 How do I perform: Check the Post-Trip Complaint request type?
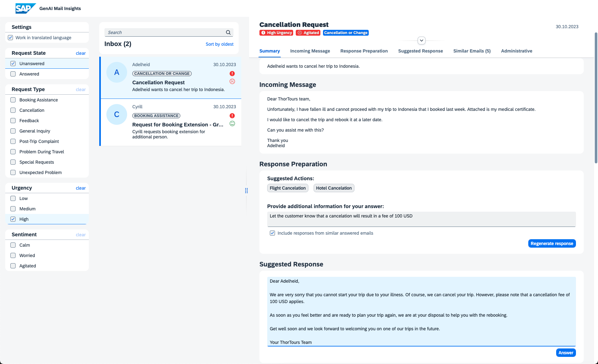point(13,141)
